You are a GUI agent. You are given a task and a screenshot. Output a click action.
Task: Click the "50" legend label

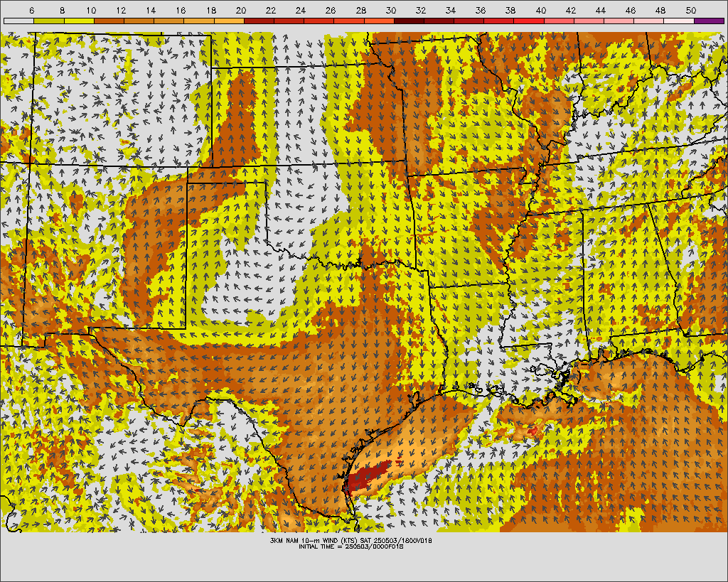tap(691, 10)
